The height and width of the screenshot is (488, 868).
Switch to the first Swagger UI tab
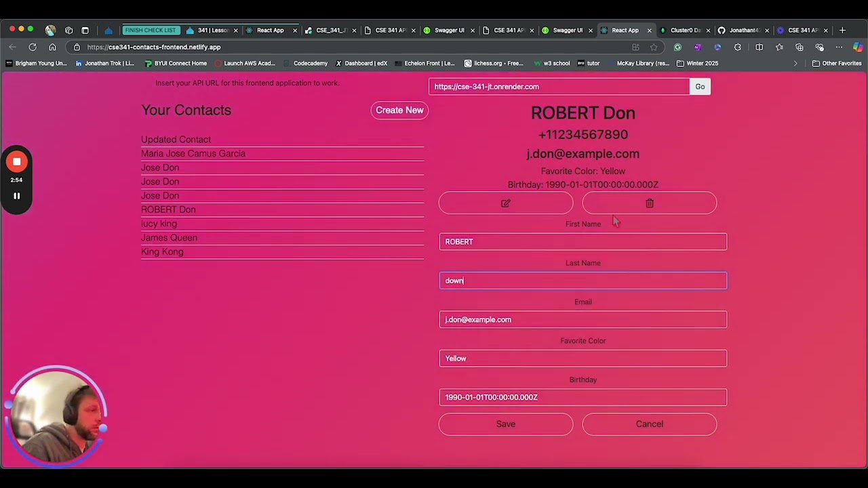click(448, 30)
